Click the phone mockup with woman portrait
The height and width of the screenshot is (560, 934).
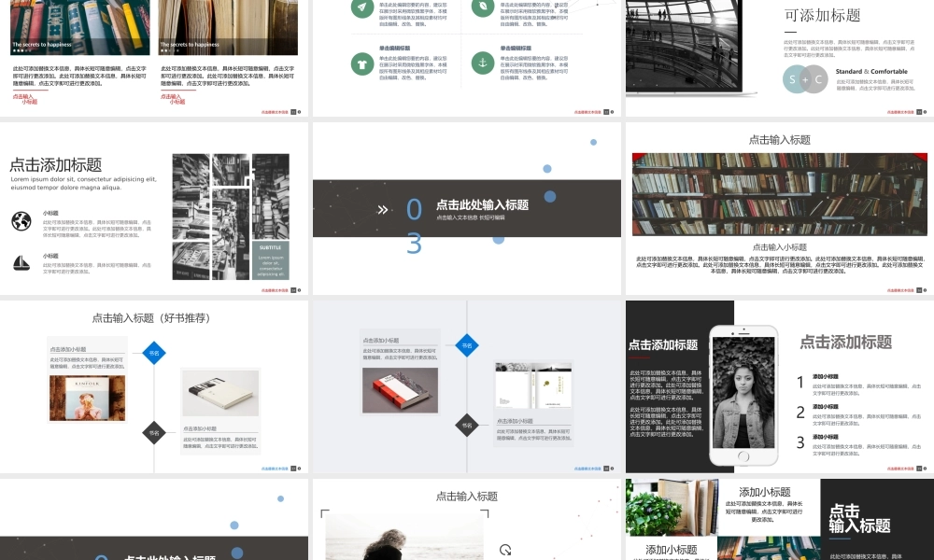coord(743,395)
